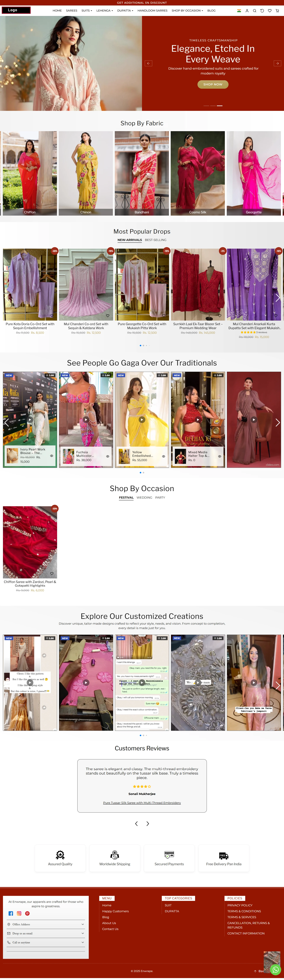This screenshot has height=980, width=284.
Task: Click quick view eye on Fuchsia Multicolor video card
Action: tap(108, 456)
